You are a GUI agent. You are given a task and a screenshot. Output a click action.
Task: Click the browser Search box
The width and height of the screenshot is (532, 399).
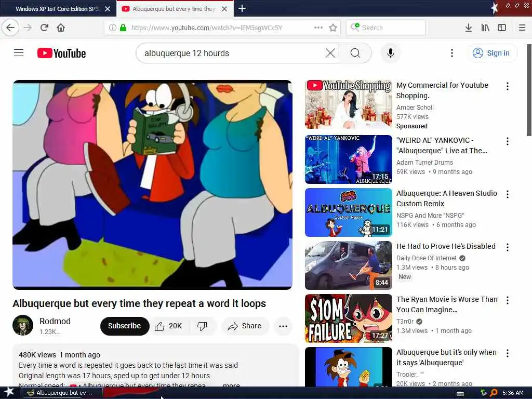[385, 28]
